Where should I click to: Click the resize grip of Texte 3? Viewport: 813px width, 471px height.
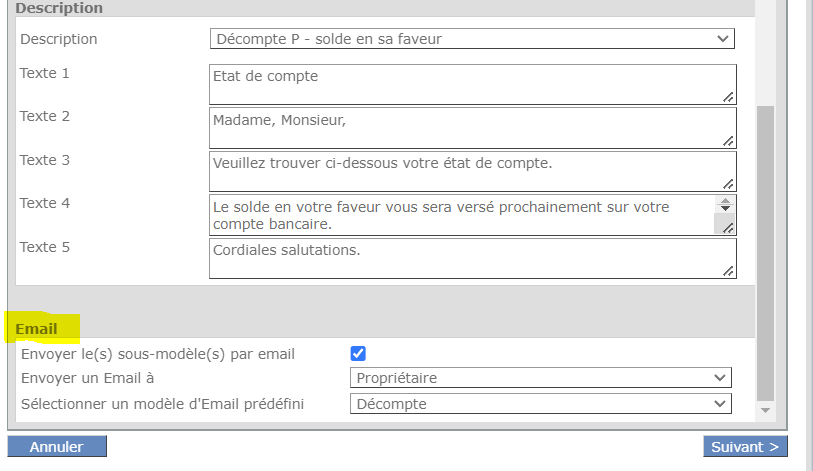(729, 184)
